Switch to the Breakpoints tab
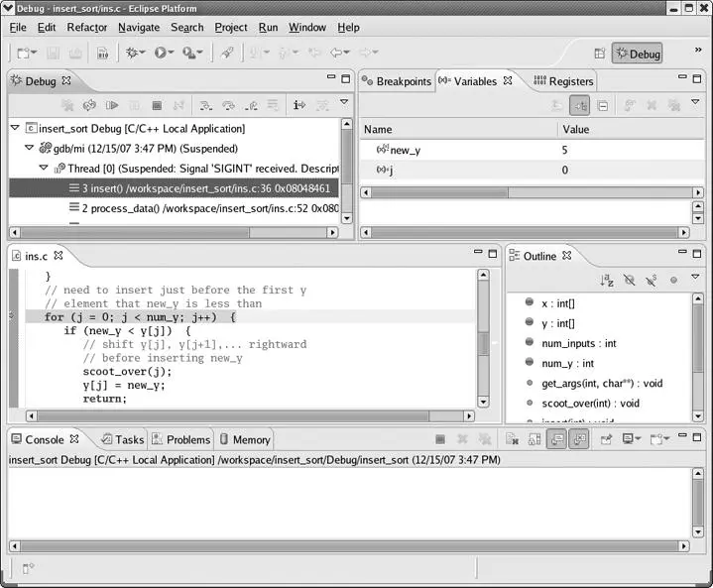Image resolution: width=713 pixels, height=588 pixels. point(397,81)
